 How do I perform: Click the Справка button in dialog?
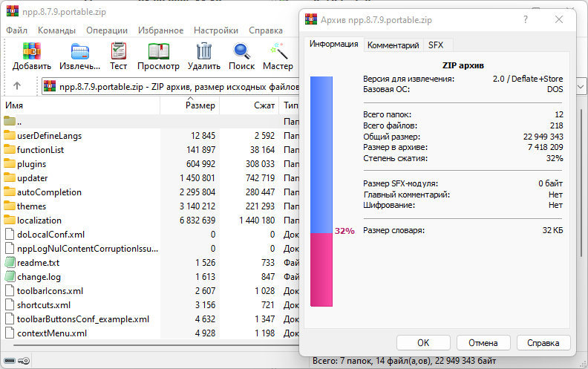543,342
